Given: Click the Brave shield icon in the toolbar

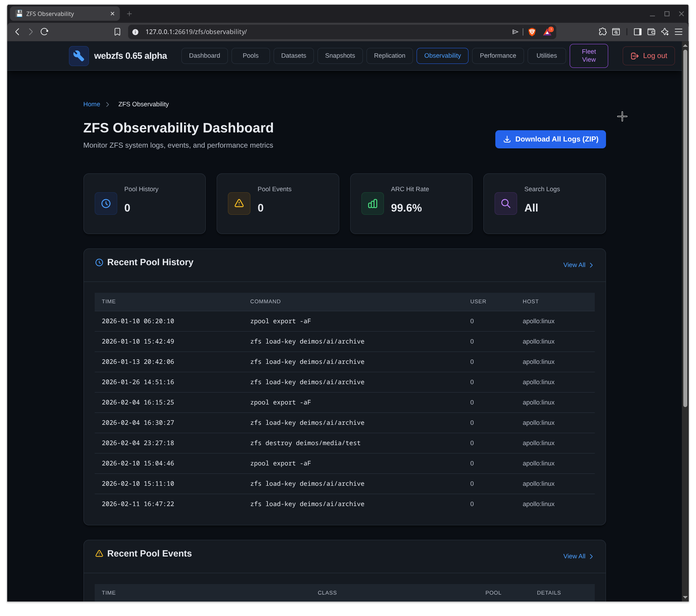Looking at the screenshot, I should coord(532,32).
